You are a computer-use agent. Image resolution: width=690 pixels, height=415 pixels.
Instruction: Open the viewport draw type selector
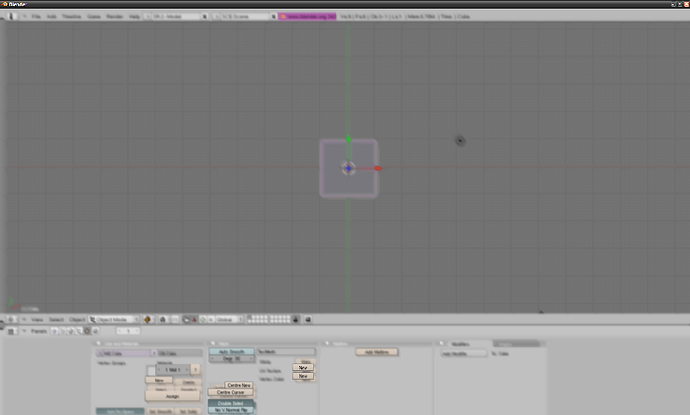147,320
